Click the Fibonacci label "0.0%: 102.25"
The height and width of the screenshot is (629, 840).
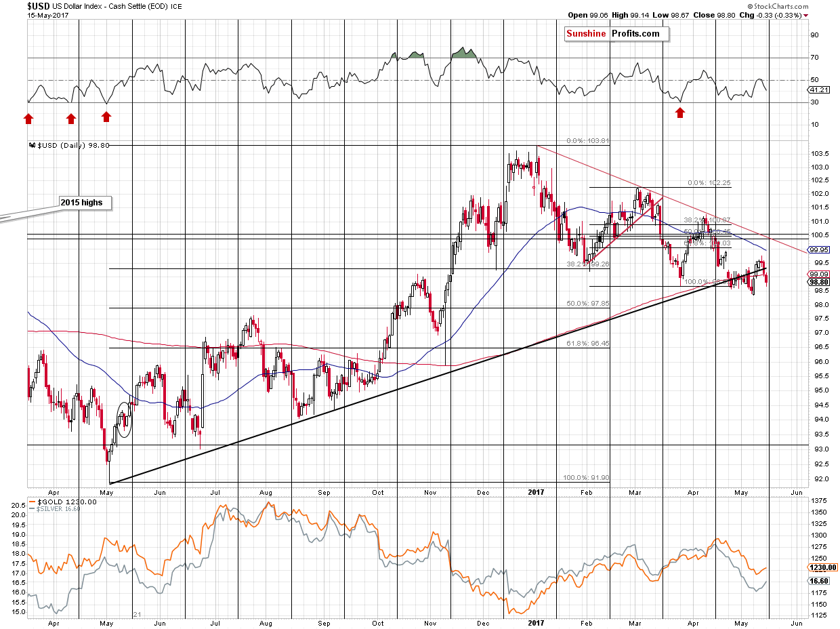pos(708,183)
